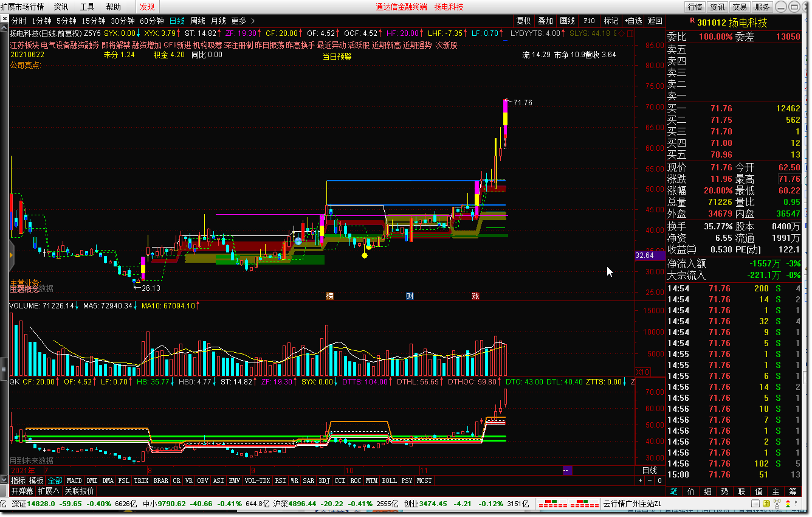Click the 日线 label at bottom right
The image size is (812, 517).
click(x=650, y=470)
